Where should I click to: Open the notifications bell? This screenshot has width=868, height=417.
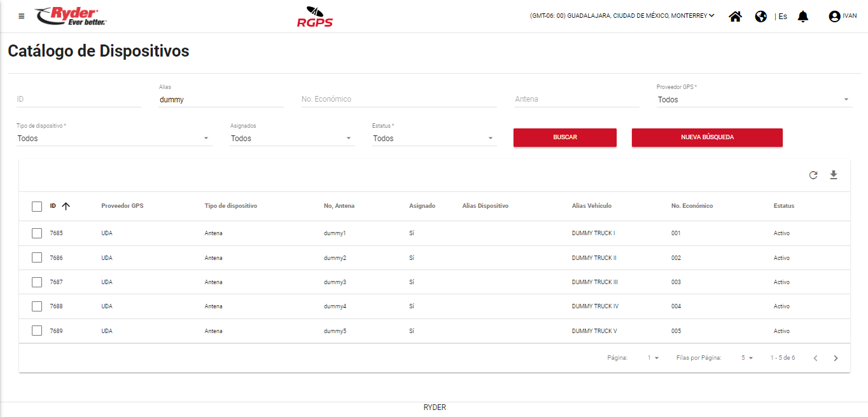[803, 17]
